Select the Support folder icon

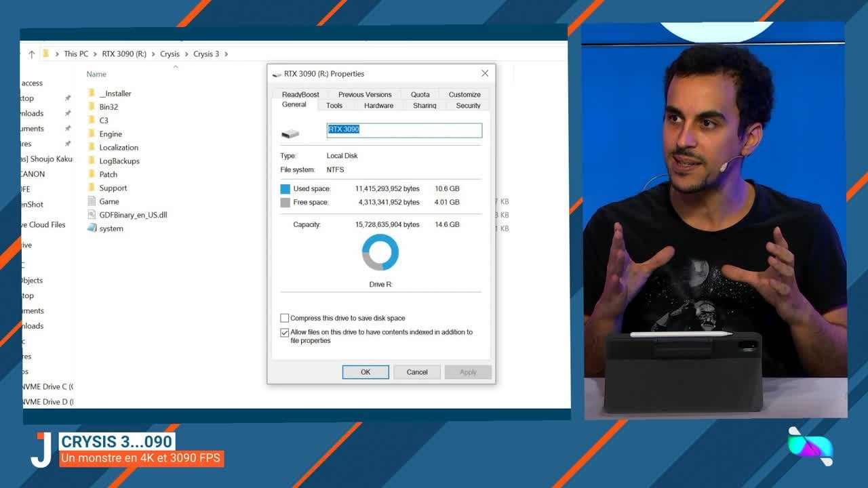pyautogui.click(x=92, y=188)
